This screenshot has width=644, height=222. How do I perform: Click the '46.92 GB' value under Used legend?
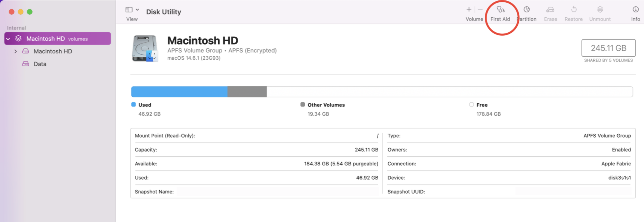point(150,114)
